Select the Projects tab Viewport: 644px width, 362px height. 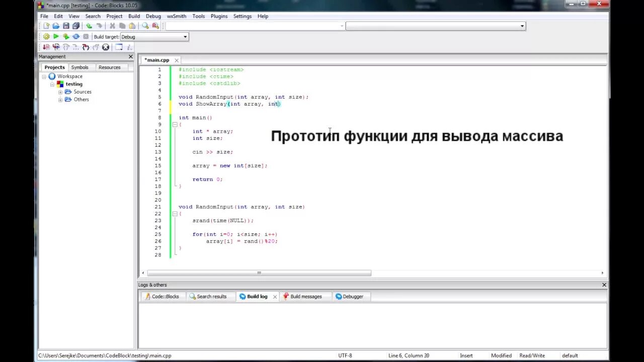54,67
